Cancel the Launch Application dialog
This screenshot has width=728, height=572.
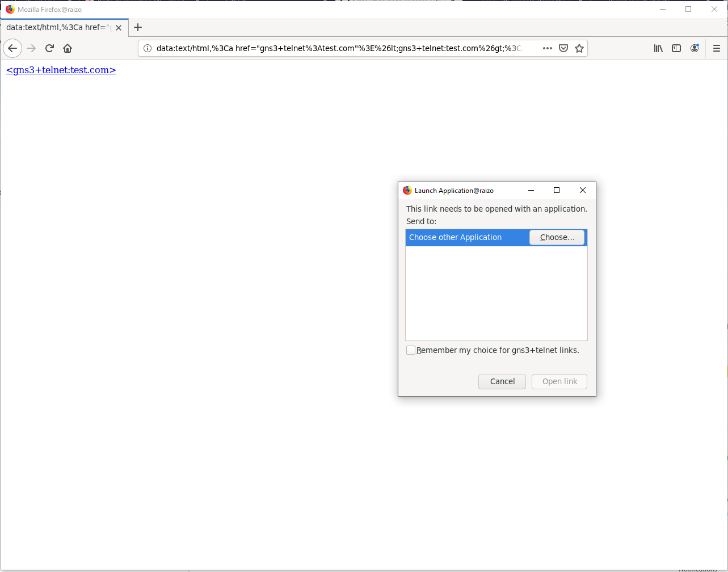point(502,381)
